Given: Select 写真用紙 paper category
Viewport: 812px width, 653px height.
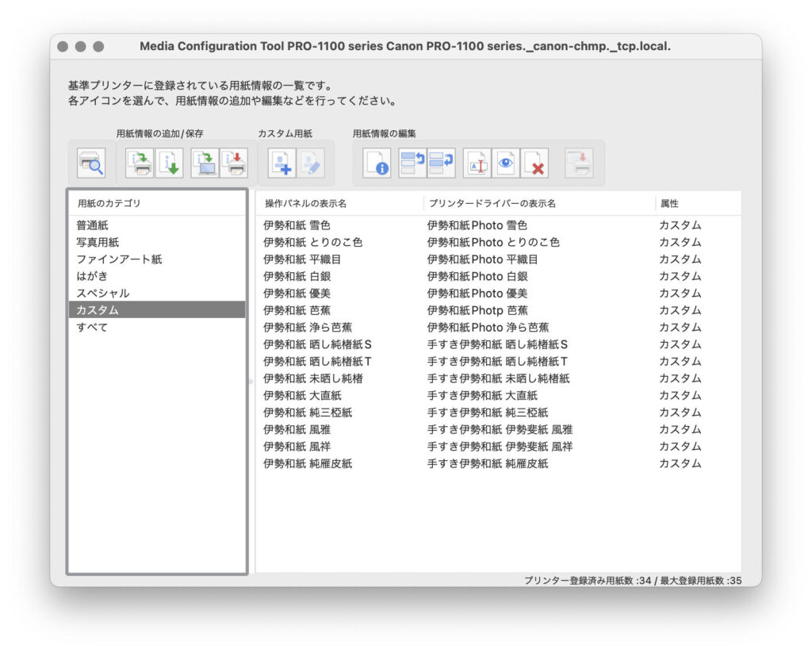Looking at the screenshot, I should pos(157,242).
